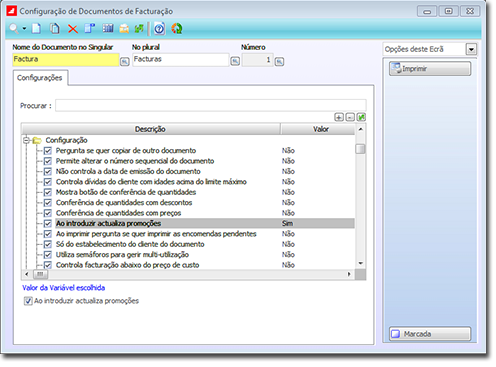
Task: Select row text Só do estabelecimento do cliente do documento
Action: (130, 244)
